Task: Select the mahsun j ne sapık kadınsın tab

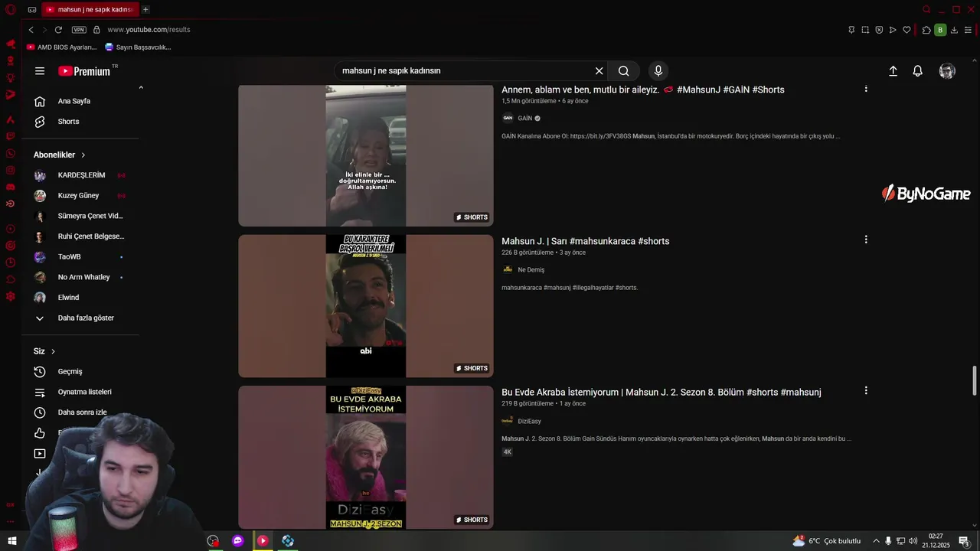Action: 90,9
